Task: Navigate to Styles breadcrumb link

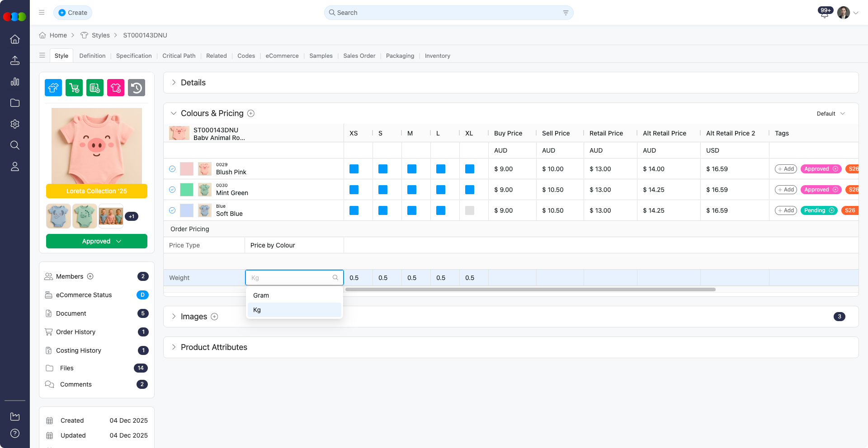Action: click(x=100, y=35)
